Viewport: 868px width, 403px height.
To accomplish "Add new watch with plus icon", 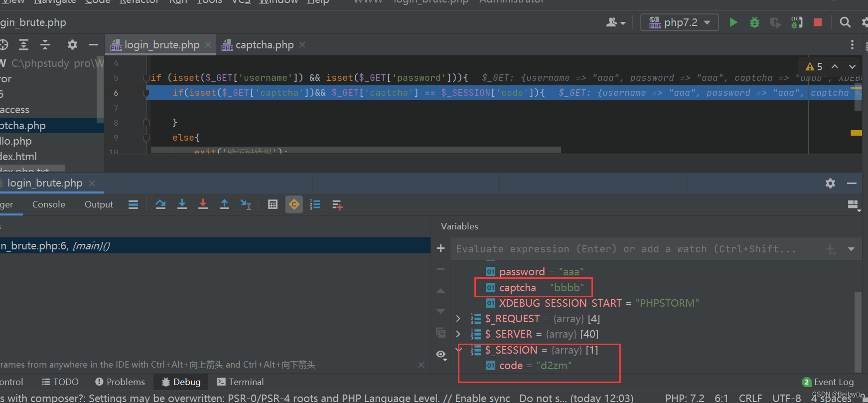I will (x=440, y=248).
